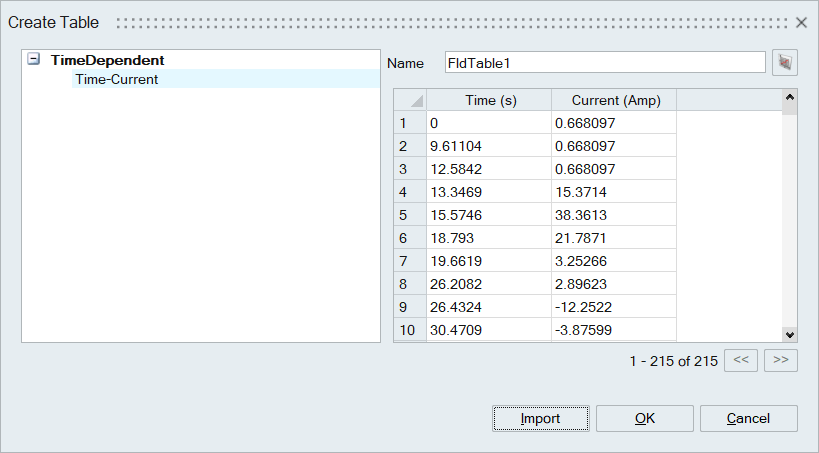Select the Current (Amp) column header

613,100
